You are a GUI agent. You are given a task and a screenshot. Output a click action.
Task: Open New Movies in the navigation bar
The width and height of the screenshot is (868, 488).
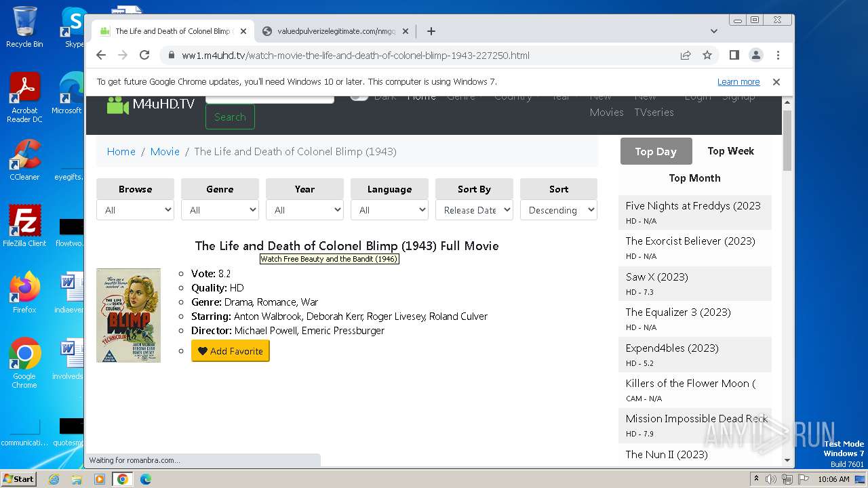point(607,105)
